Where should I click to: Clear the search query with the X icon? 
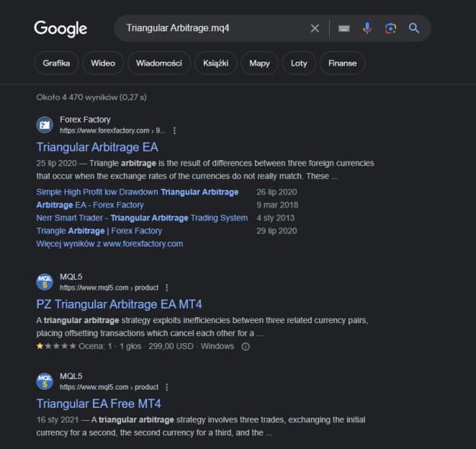315,28
